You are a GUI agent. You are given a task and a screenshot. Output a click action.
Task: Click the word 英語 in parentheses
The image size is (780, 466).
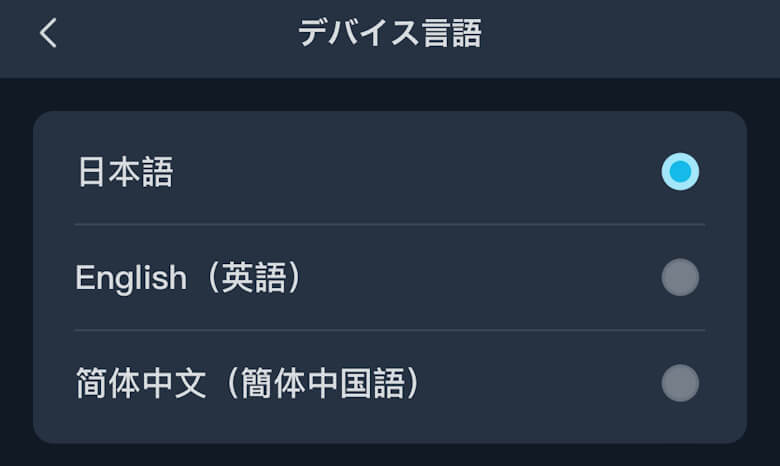point(252,278)
